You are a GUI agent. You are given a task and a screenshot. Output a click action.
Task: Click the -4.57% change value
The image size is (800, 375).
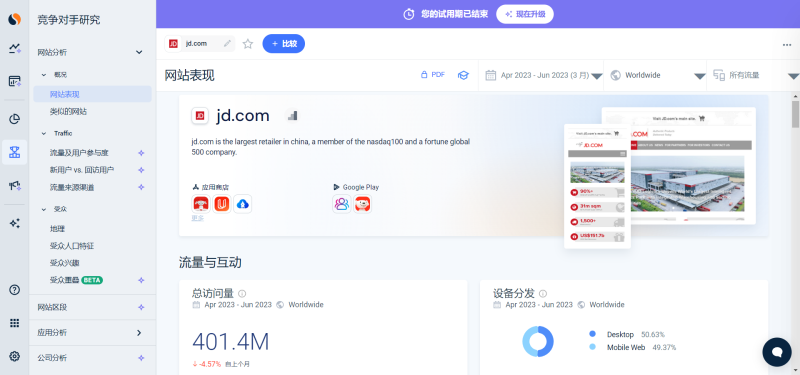click(x=207, y=364)
